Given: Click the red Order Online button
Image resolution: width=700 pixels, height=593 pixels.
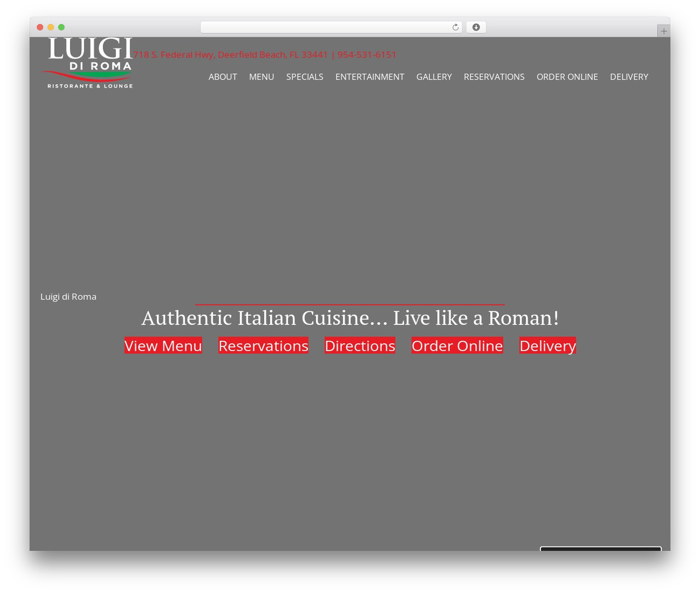Looking at the screenshot, I should point(457,346).
